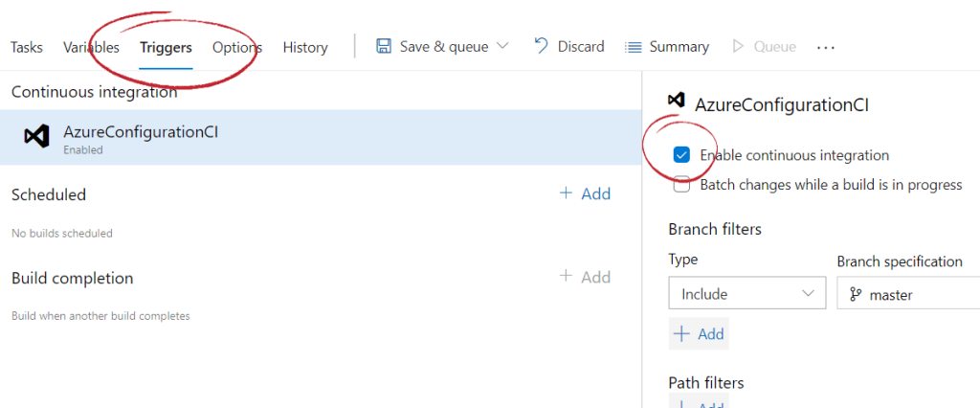Add a Build completion trigger

pos(585,277)
